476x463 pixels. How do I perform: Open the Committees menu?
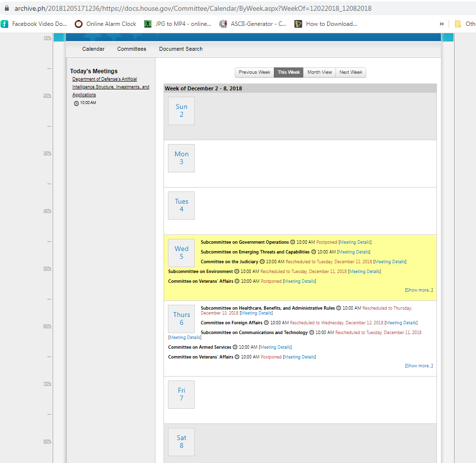(131, 49)
